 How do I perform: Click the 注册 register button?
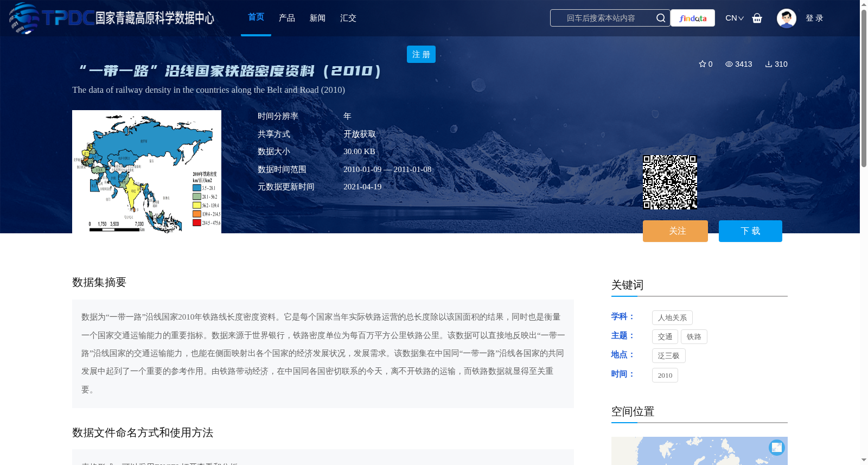click(x=421, y=54)
